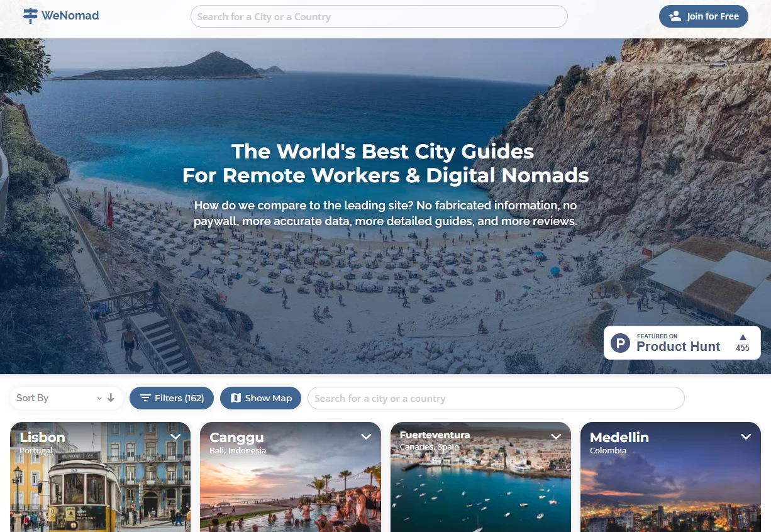Viewport: 771px width, 532px height.
Task: Click the Product Hunt P logo
Action: (x=620, y=343)
